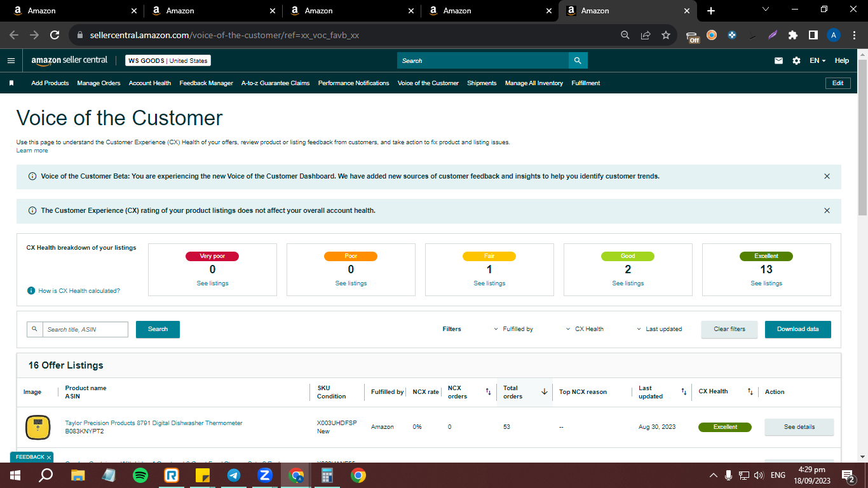Click the share page icon in address bar
Screen dimensions: 868x488
(x=646, y=35)
